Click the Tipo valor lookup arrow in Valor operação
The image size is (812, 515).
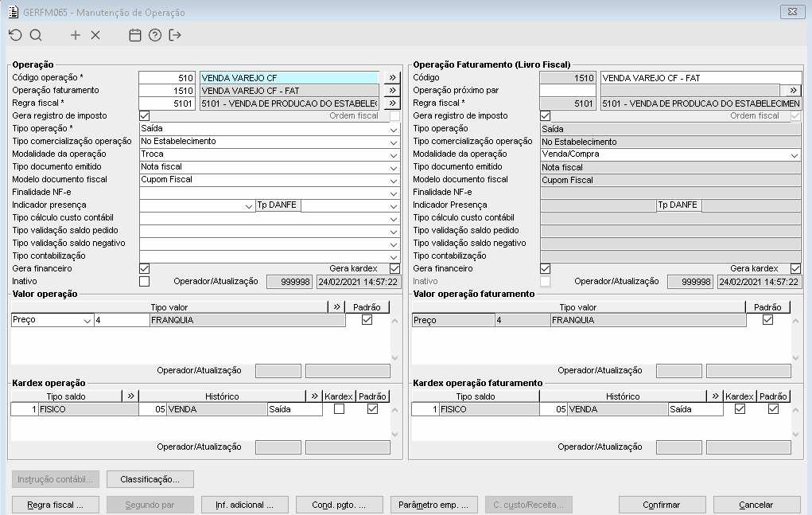click(336, 307)
